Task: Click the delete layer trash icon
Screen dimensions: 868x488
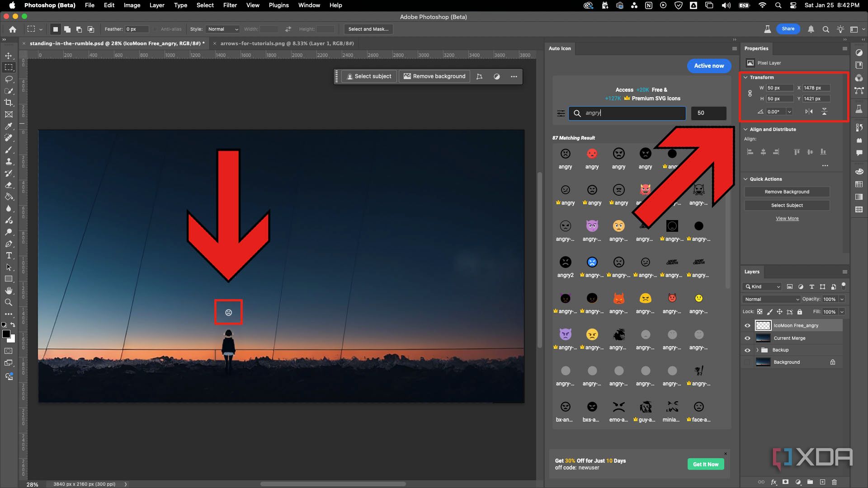Action: [x=835, y=482]
